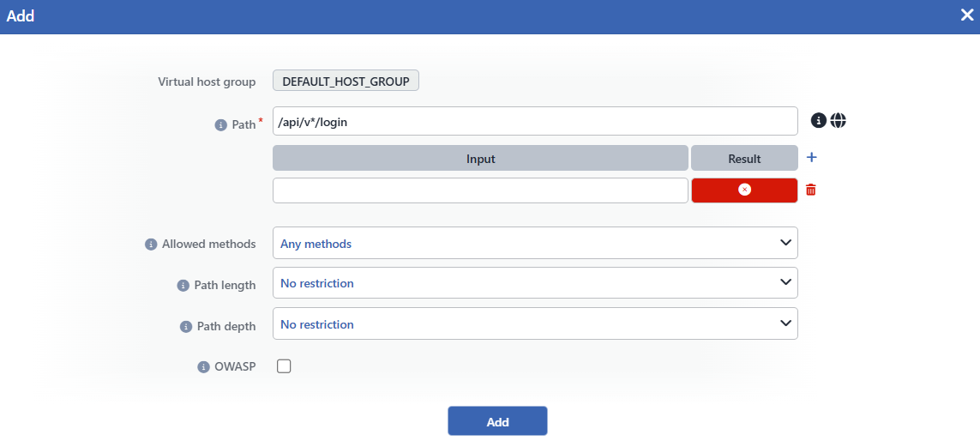Focus the Path text field
980x441 pixels.
535,121
